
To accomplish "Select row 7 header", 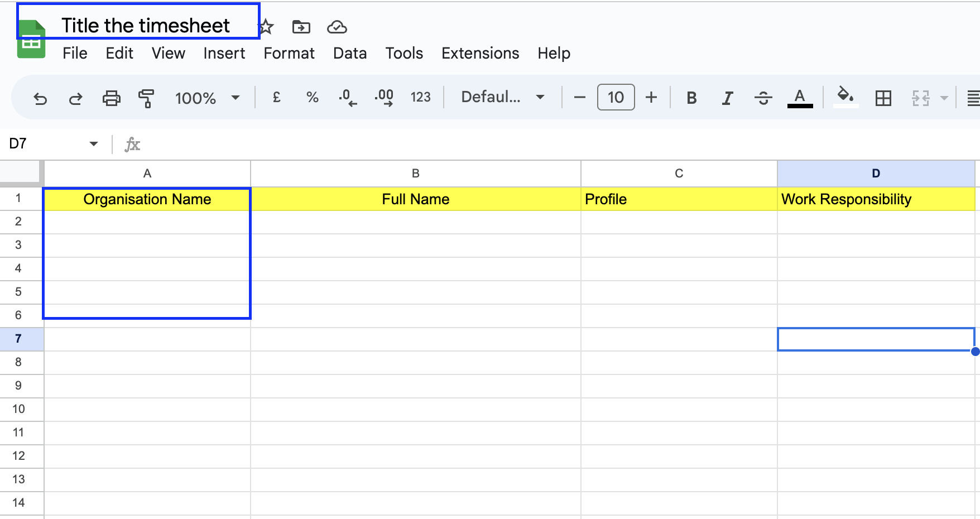I will click(22, 339).
